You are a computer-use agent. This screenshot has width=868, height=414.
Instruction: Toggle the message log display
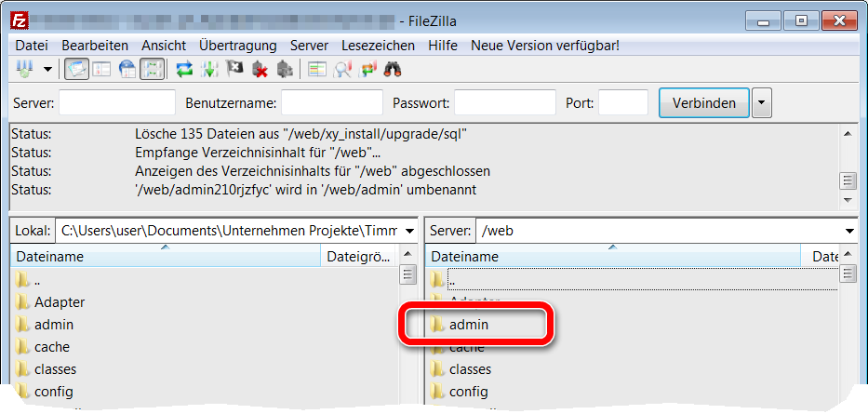[77, 68]
